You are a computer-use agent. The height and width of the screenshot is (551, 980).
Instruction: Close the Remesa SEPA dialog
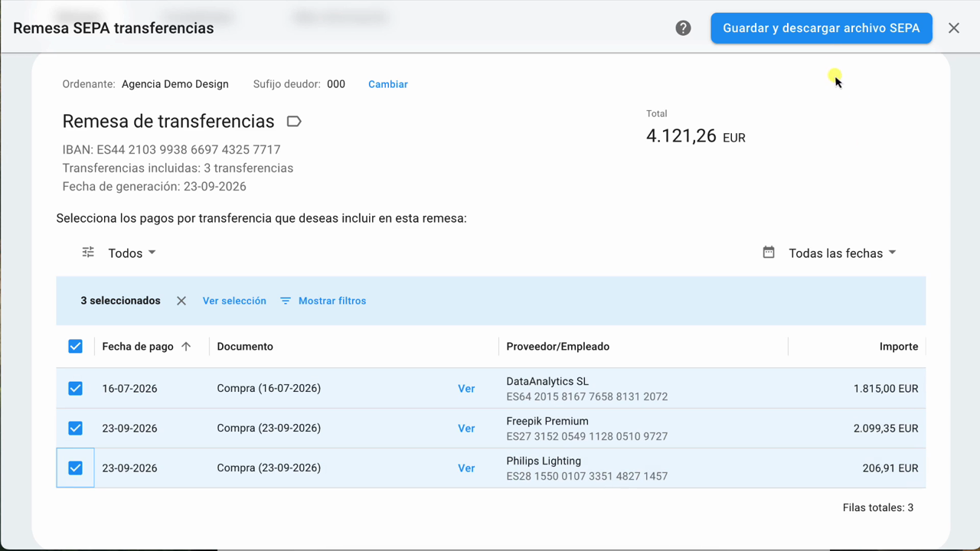coord(953,28)
